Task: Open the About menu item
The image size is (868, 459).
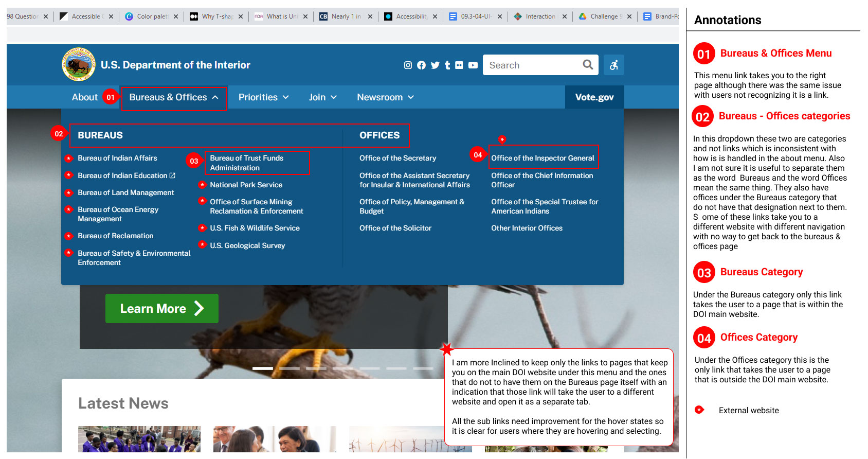Action: pyautogui.click(x=85, y=97)
